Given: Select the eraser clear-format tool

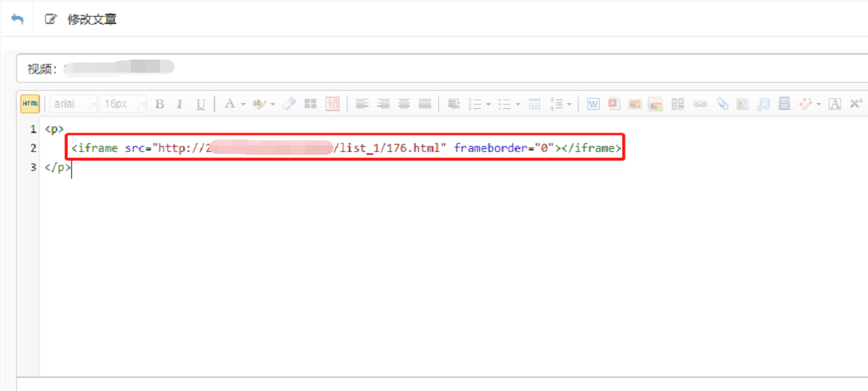Looking at the screenshot, I should click(x=289, y=104).
